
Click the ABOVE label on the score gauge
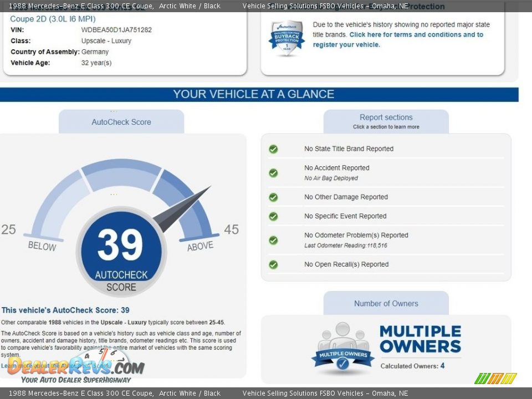200,246
